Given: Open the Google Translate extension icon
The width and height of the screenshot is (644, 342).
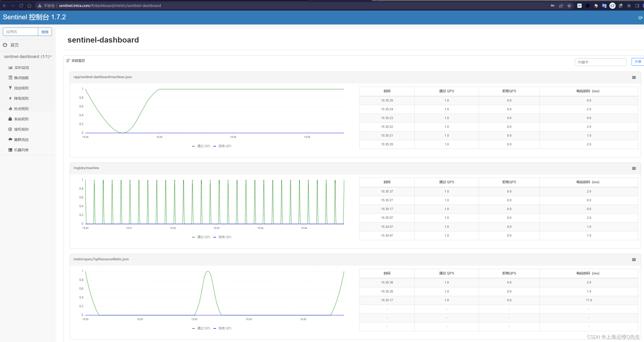Looking at the screenshot, I should [x=604, y=6].
